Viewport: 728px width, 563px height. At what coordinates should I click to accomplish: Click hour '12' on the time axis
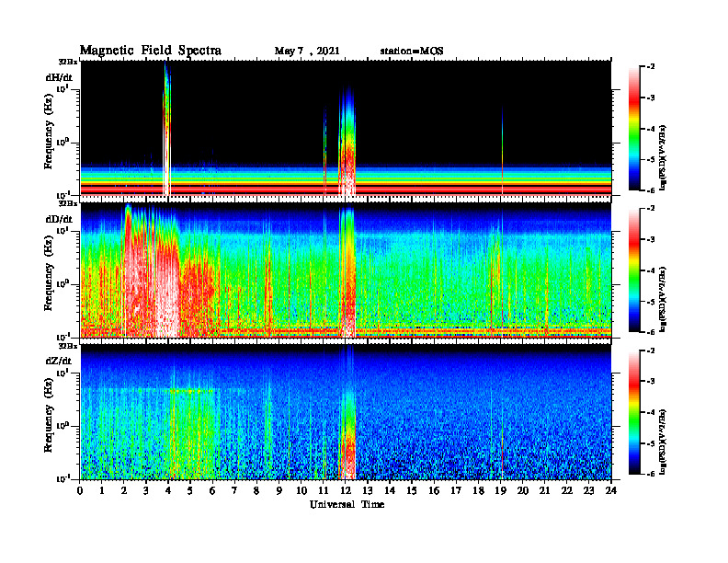pyautogui.click(x=346, y=490)
